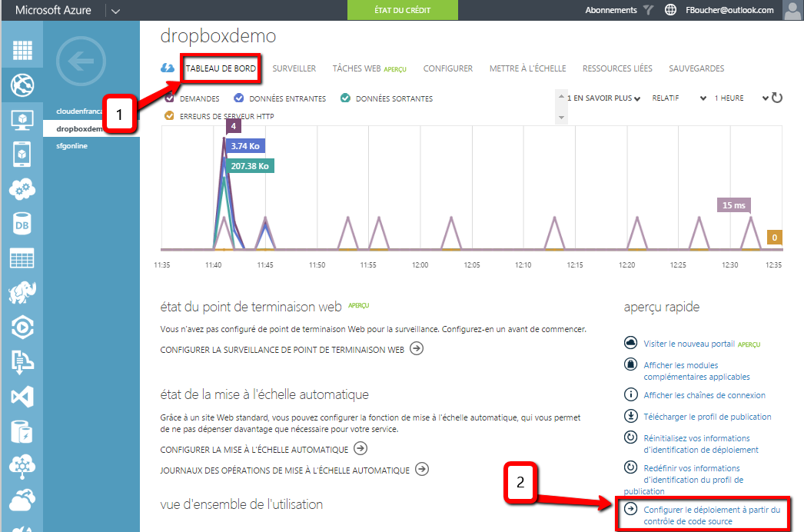Open the HDInsight elephant icon
Viewport: 804px width, 532px height.
click(x=22, y=292)
